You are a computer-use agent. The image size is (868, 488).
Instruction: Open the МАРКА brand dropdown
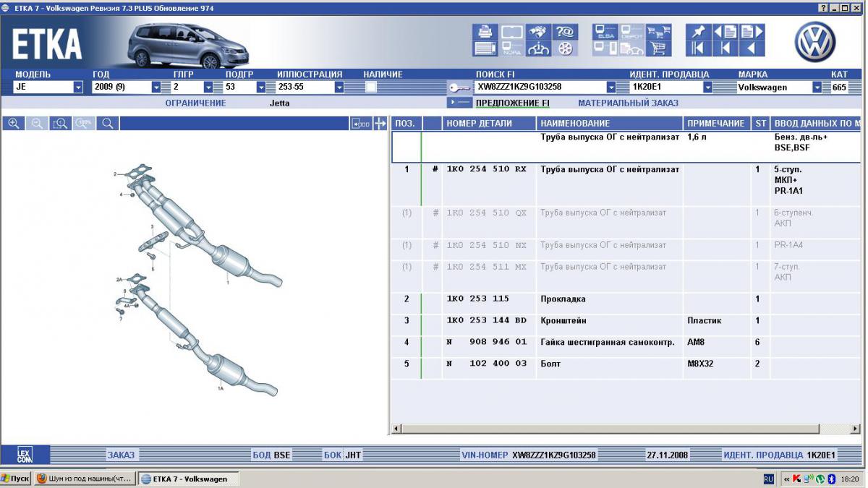(x=817, y=87)
